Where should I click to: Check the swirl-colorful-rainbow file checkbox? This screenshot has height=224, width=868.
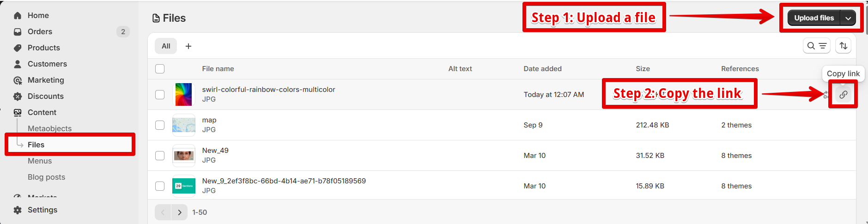click(x=160, y=95)
